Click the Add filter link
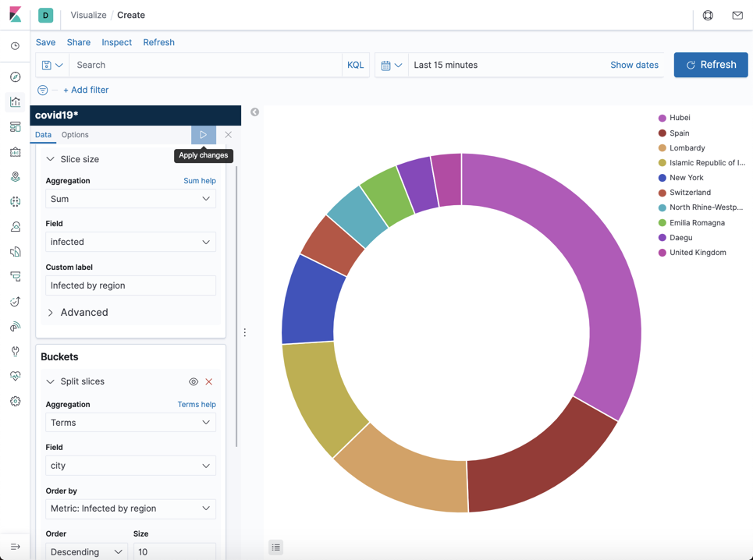 pyautogui.click(x=86, y=90)
